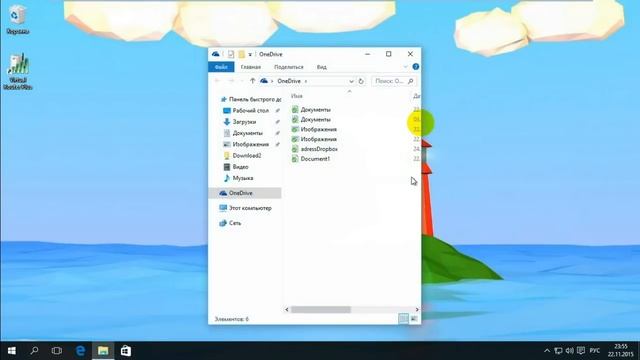Screen dimensions: 640x360
Task: Go back with the Back arrow
Action: [x=217, y=81]
